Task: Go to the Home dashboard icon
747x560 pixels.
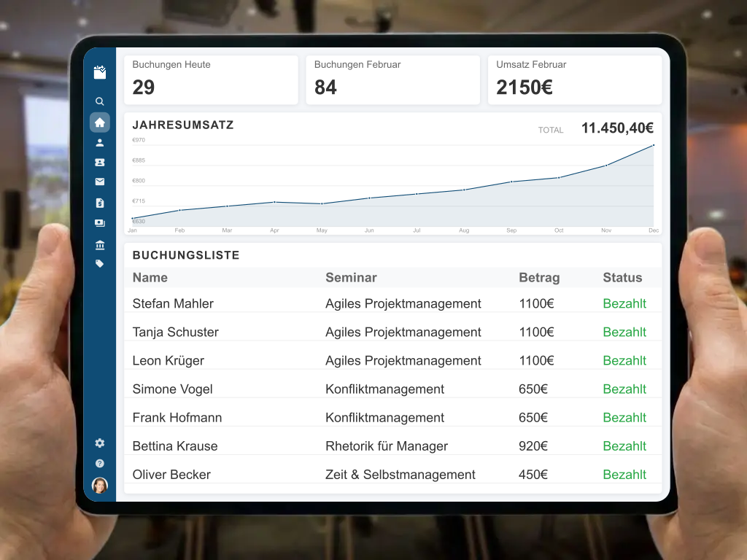Action: (100, 122)
